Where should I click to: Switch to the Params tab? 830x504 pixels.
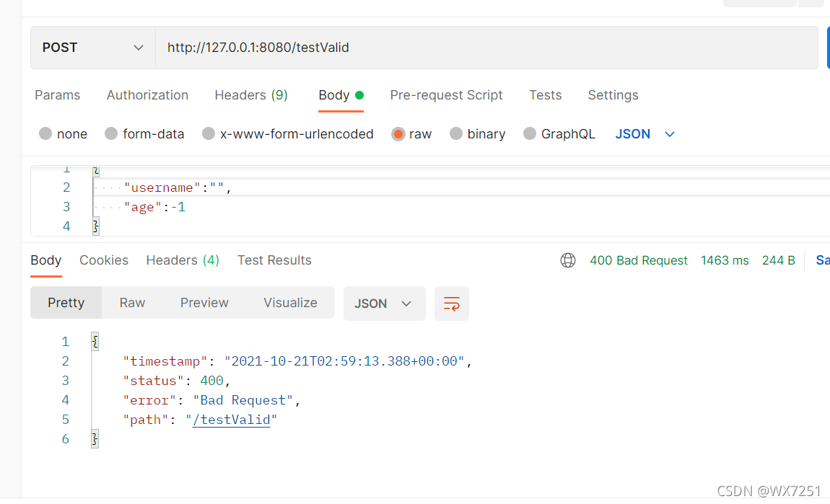point(58,95)
